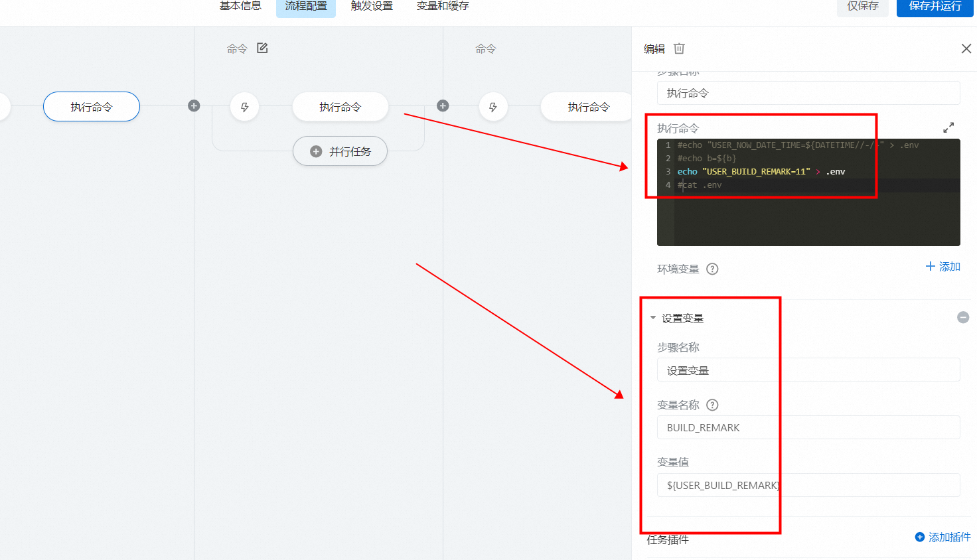
Task: Click line 2 '#echo b=${b}' in editor
Action: coord(707,159)
